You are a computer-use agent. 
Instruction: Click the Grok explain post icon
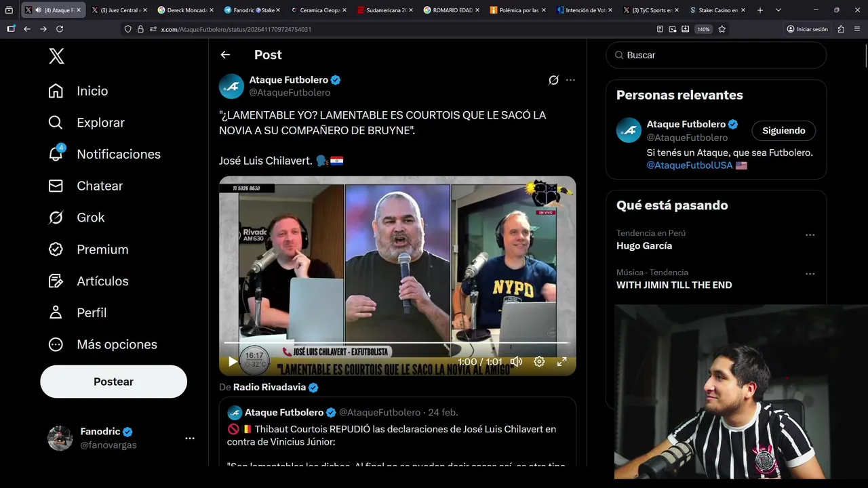tap(553, 80)
